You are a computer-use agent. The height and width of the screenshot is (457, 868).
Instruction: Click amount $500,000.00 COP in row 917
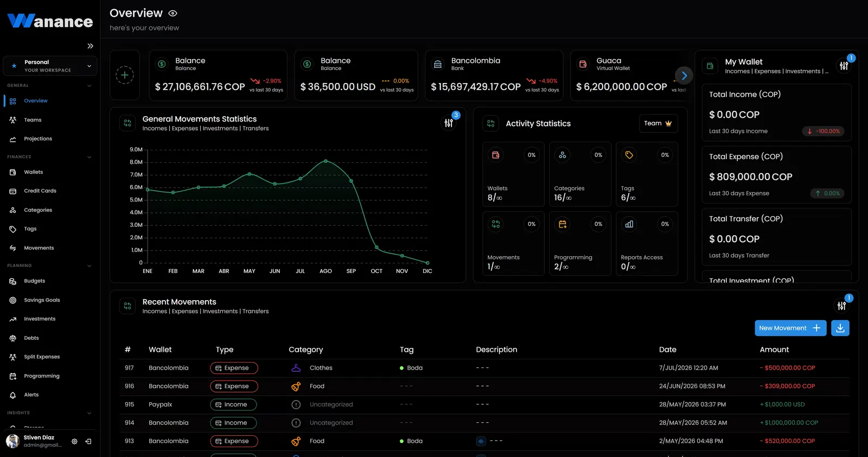point(788,368)
